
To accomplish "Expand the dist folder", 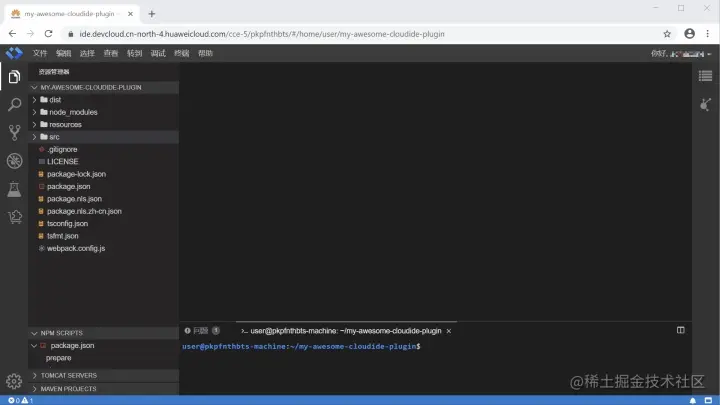I will (x=34, y=100).
